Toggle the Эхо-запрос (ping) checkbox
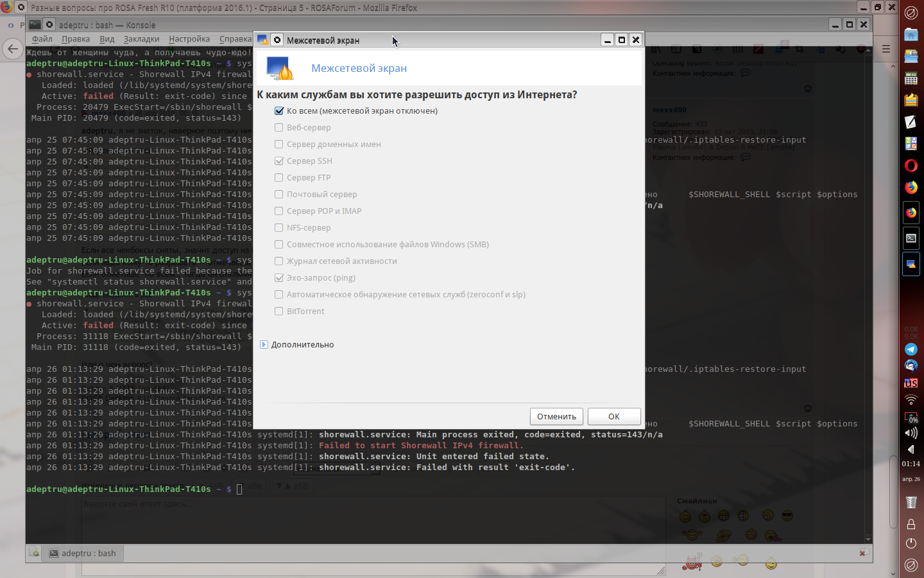 (279, 277)
